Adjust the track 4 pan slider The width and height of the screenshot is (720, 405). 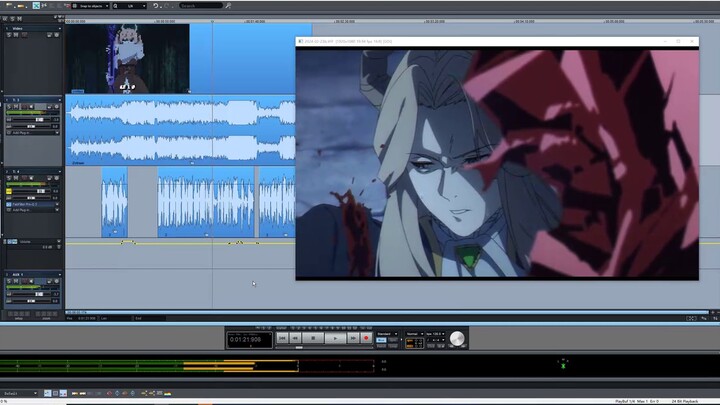point(31,198)
